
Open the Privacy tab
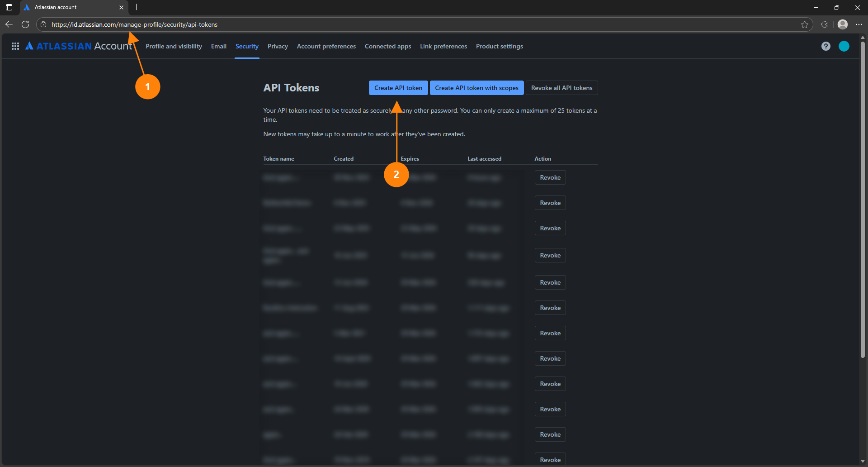(278, 46)
